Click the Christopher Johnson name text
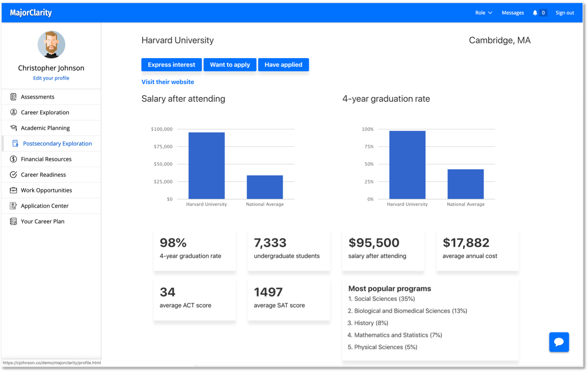The height and width of the screenshot is (372, 588). [x=51, y=68]
